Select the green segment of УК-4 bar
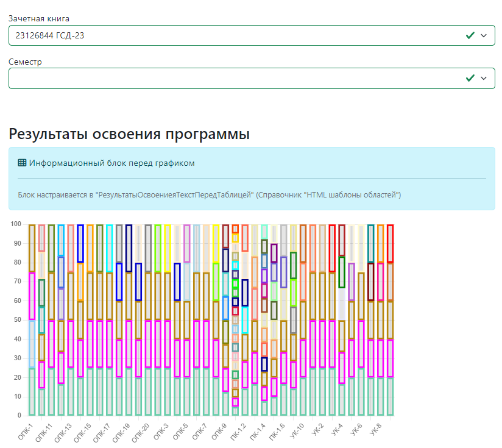 click(342, 272)
